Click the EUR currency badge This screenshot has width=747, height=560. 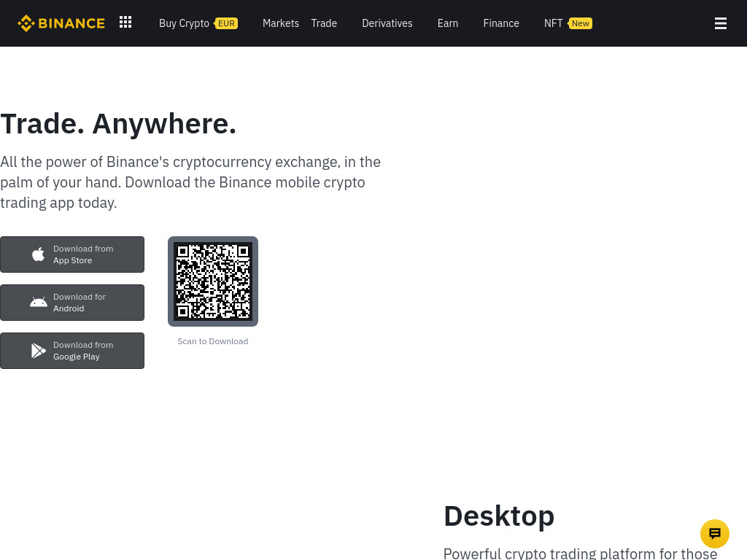(x=226, y=23)
